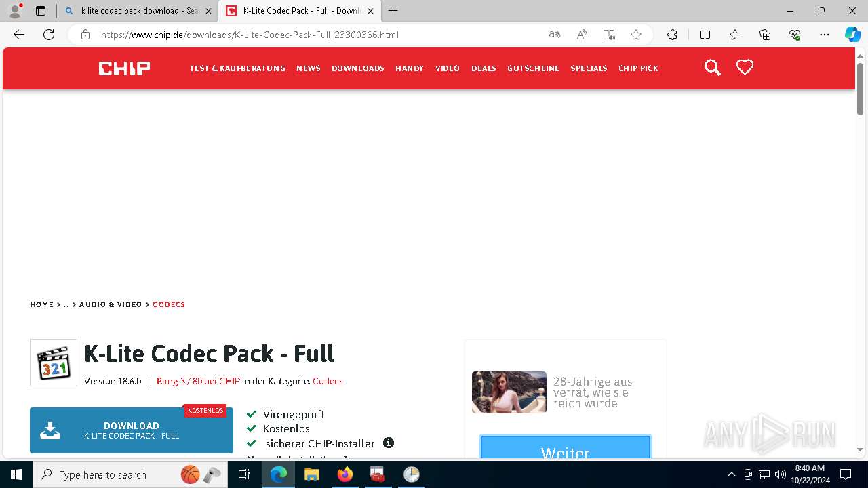View site information lock icon
This screenshot has height=488, width=868.
click(x=85, y=35)
